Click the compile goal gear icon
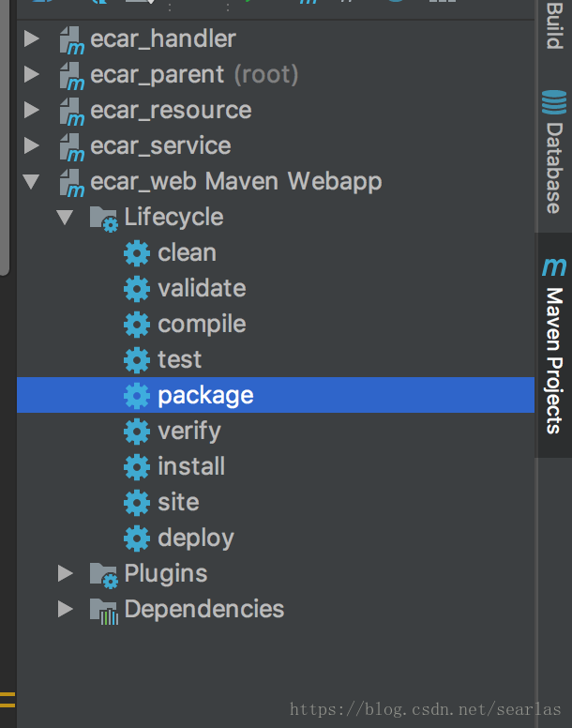The width and height of the screenshot is (572, 728). click(137, 325)
